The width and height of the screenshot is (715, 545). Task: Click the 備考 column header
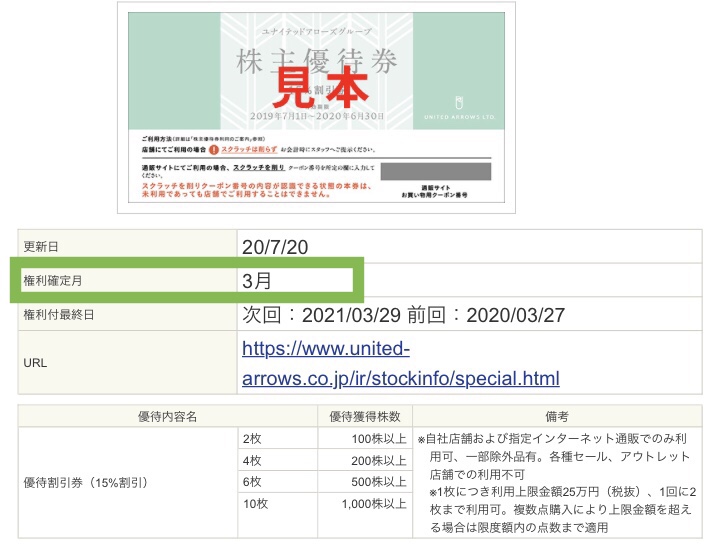pyautogui.click(x=557, y=416)
